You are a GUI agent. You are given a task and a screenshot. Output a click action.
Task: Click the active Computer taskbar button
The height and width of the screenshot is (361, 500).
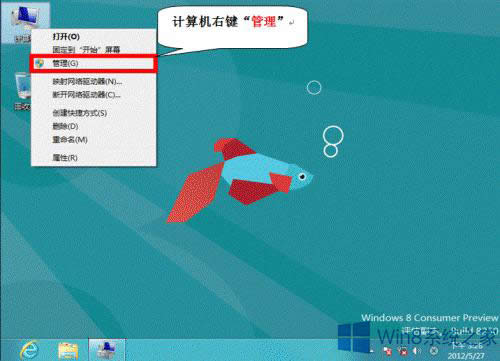(x=107, y=350)
